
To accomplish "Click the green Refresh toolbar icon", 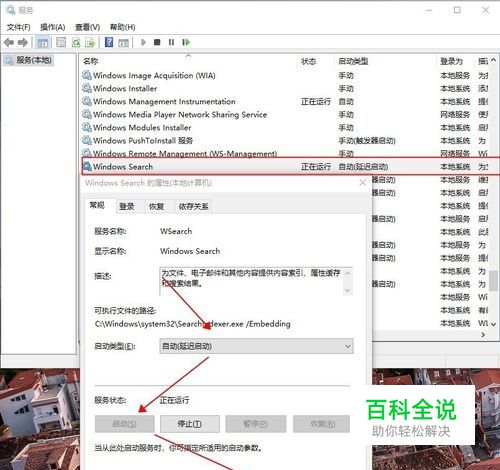I will 76,42.
